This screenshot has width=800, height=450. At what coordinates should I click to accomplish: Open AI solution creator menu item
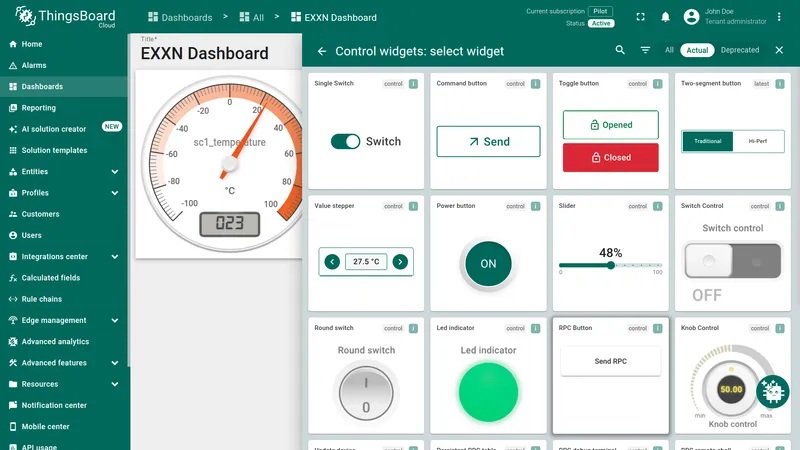(x=64, y=129)
